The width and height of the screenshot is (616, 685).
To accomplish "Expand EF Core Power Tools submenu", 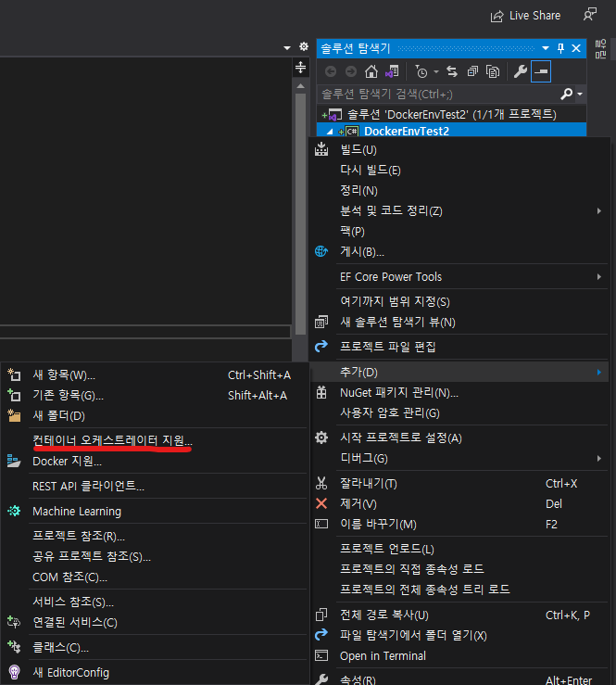I will coord(459,276).
